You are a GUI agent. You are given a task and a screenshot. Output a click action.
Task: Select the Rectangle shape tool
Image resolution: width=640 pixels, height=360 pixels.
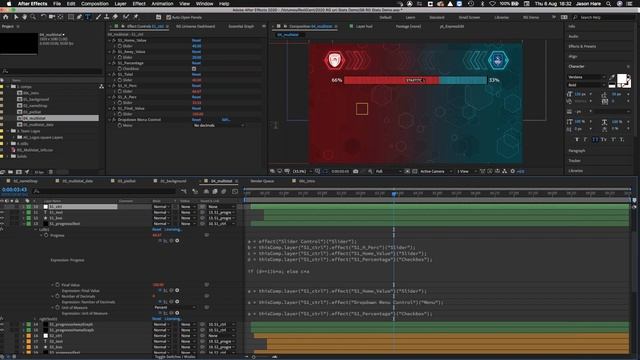(x=71, y=17)
